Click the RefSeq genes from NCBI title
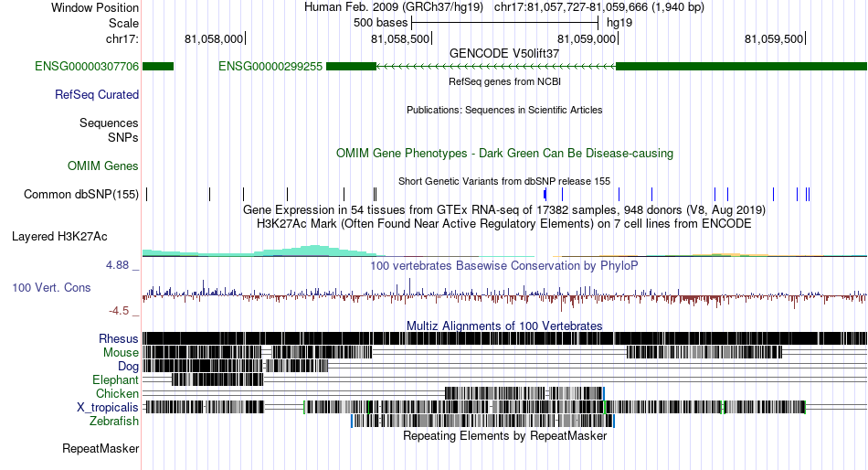This screenshot has width=868, height=470. coord(504,81)
